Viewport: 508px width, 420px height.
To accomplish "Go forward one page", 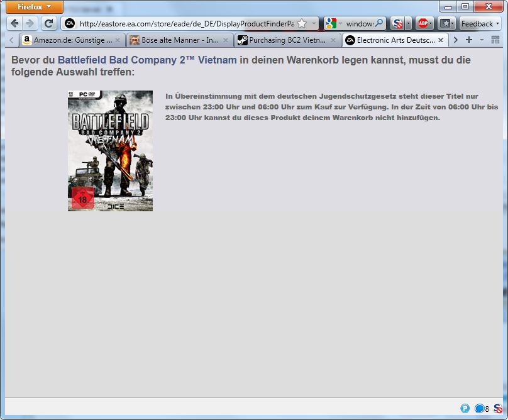I will (30, 23).
